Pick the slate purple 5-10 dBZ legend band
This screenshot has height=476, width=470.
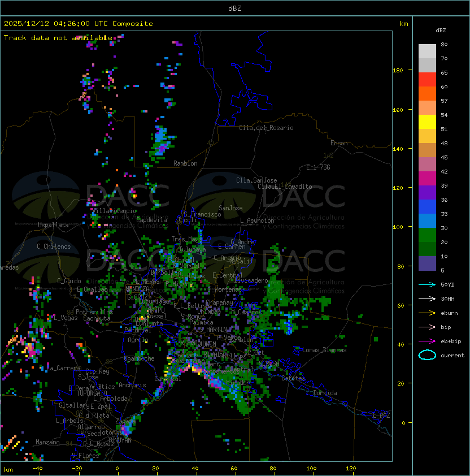pos(427,263)
